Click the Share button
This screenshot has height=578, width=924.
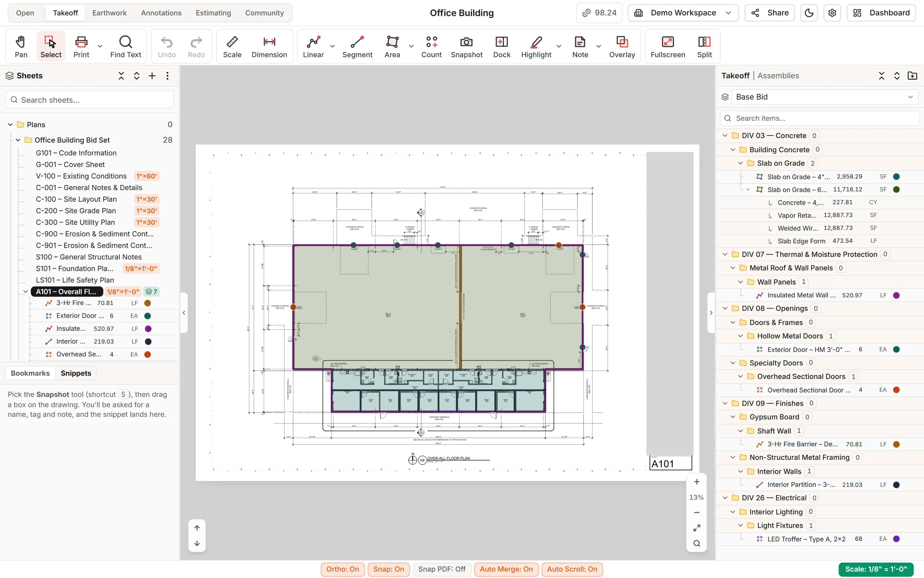pos(769,13)
